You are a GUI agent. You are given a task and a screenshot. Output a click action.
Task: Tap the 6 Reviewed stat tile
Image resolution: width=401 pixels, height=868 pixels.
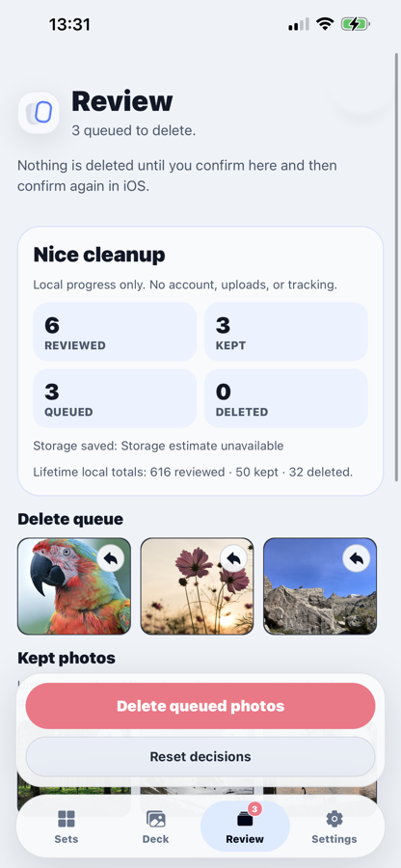click(x=115, y=332)
